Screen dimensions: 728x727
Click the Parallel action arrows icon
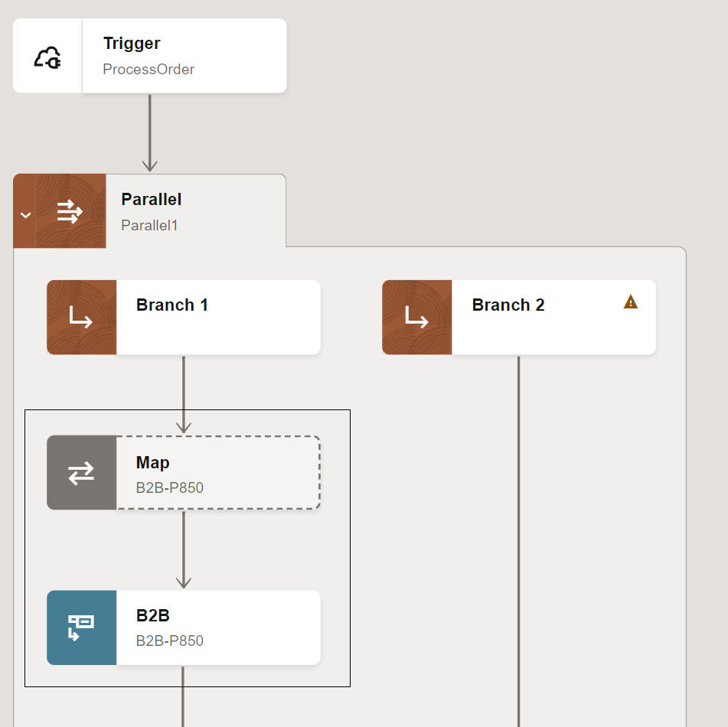point(70,212)
